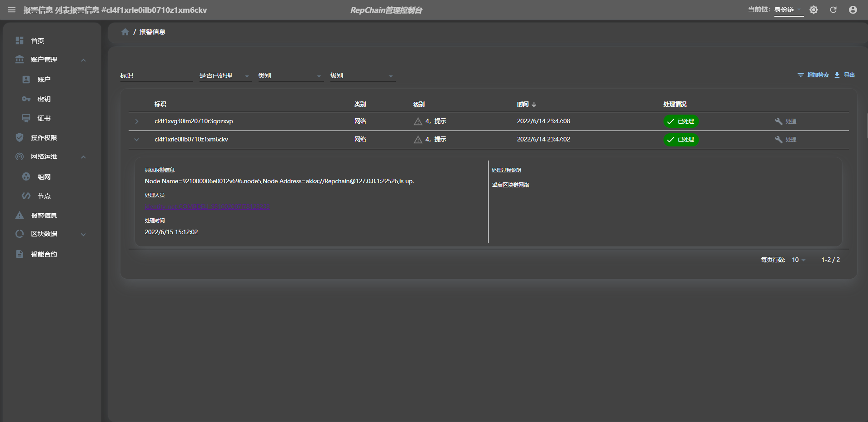Open the 是否已处理 filter dropdown
The height and width of the screenshot is (422, 868).
(225, 75)
